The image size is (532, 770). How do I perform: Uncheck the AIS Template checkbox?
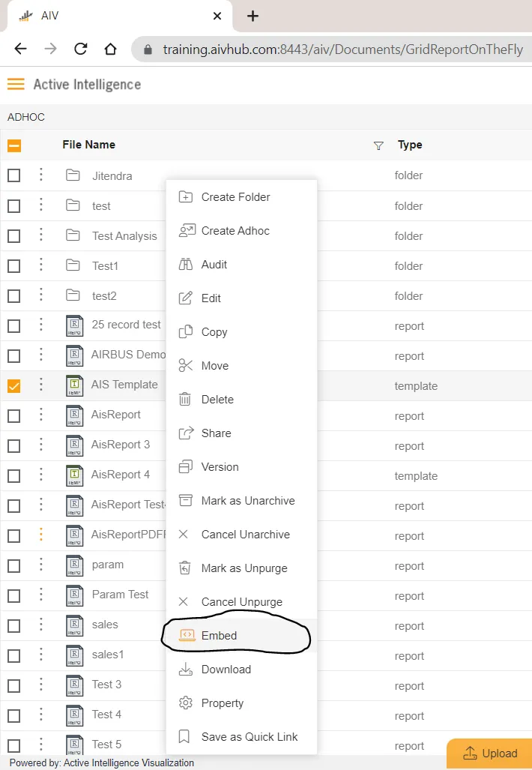[x=14, y=386]
